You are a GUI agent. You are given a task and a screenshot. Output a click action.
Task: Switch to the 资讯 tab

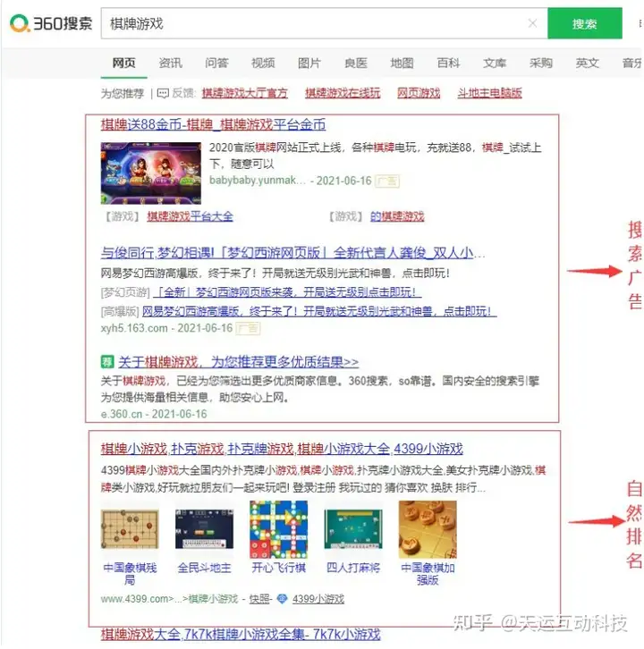170,63
